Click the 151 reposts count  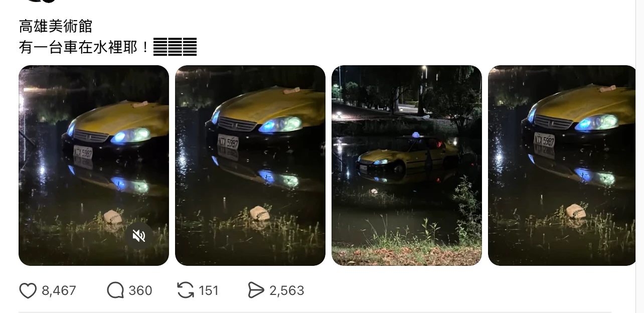tap(209, 291)
